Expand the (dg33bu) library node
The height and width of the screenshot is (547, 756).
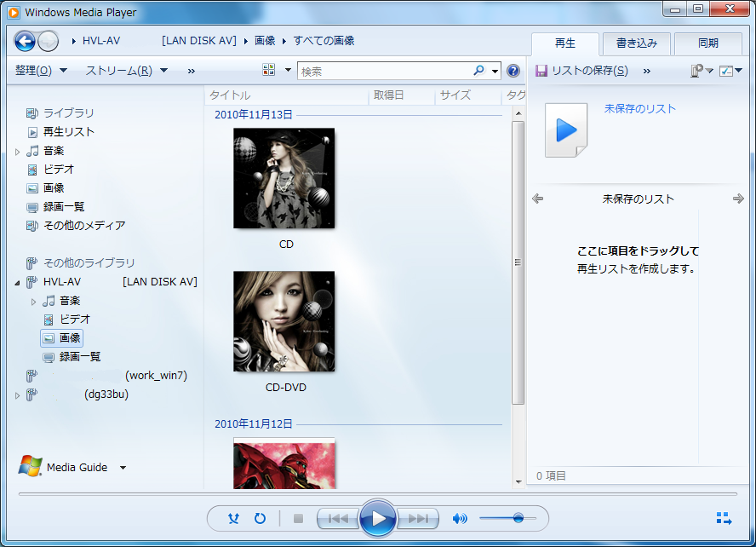click(17, 395)
